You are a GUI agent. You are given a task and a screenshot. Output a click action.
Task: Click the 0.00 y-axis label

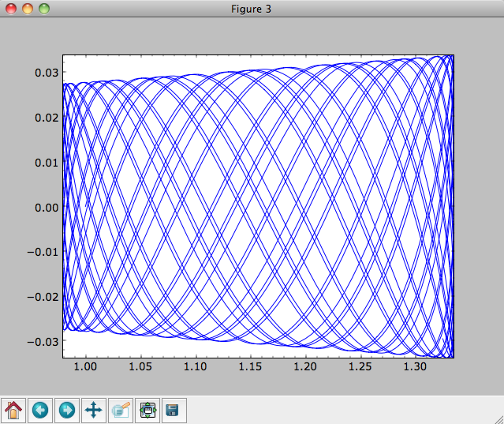(x=47, y=208)
